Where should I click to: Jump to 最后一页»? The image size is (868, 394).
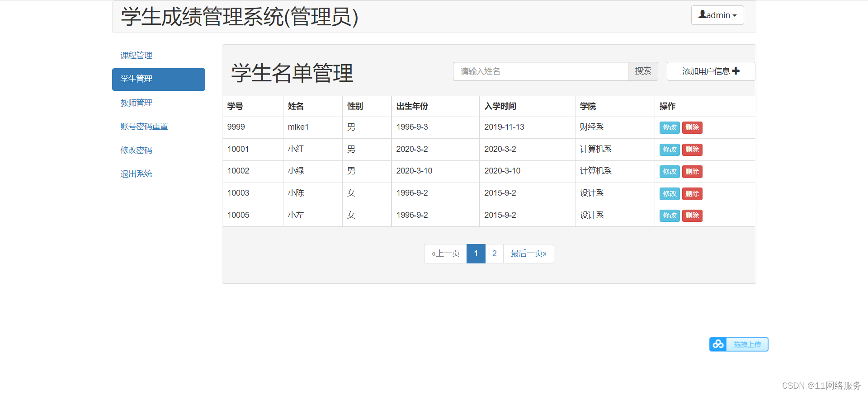(x=528, y=253)
